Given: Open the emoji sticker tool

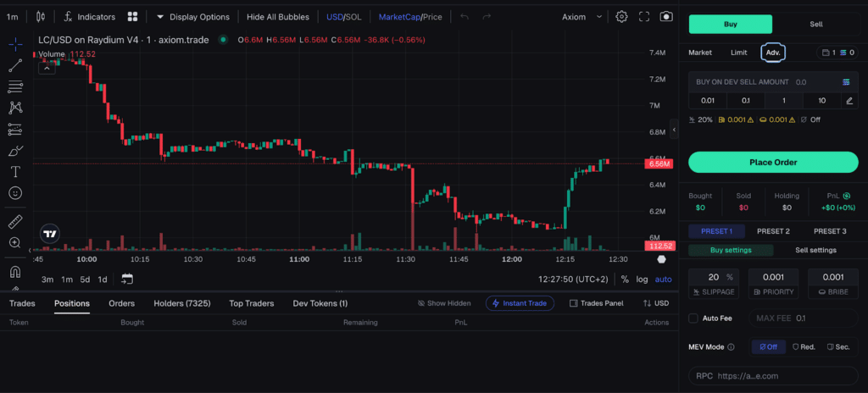Looking at the screenshot, I should [15, 192].
